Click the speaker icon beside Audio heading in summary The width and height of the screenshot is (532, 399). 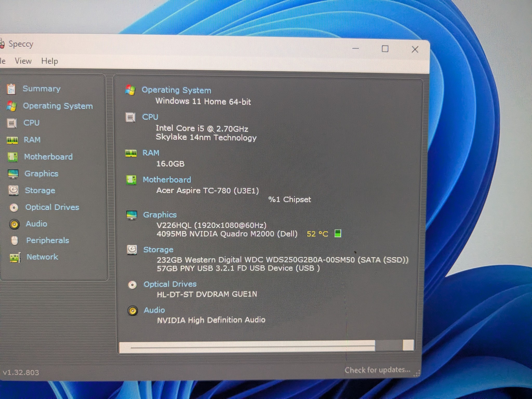(x=133, y=311)
